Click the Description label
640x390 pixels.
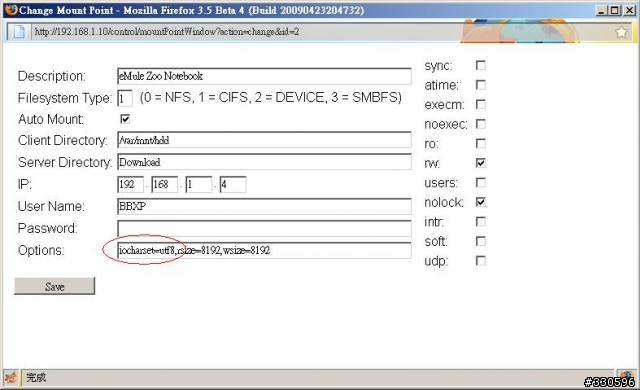tap(51, 76)
